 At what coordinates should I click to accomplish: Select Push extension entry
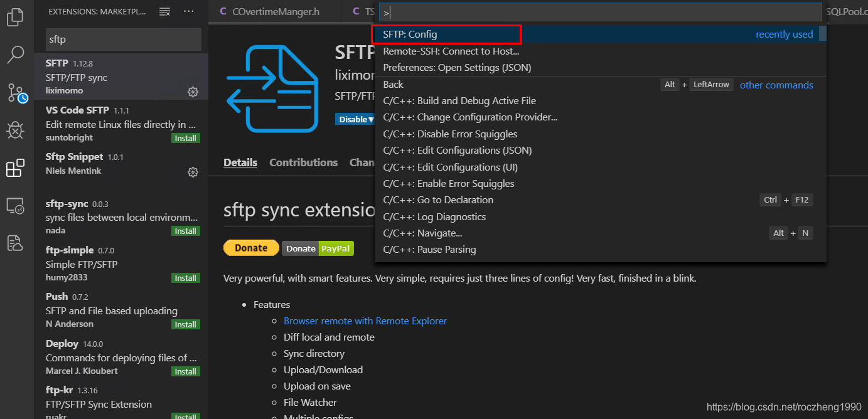point(121,310)
